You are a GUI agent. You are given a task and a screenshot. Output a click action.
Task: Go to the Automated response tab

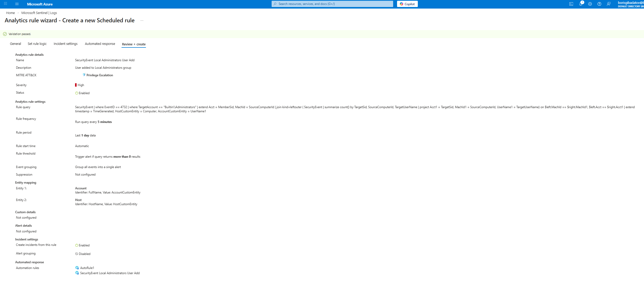[100, 44]
